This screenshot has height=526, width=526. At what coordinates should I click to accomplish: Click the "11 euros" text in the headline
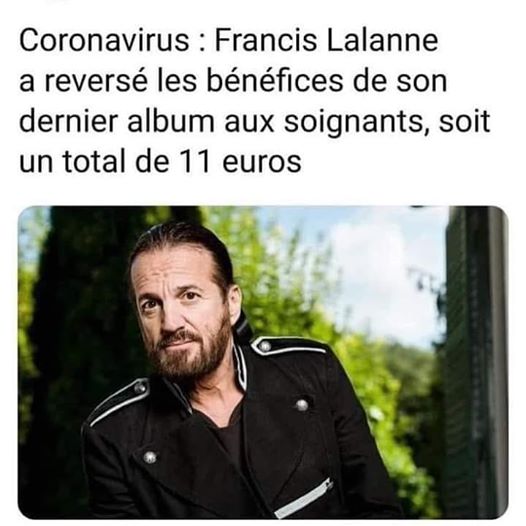[240, 162]
